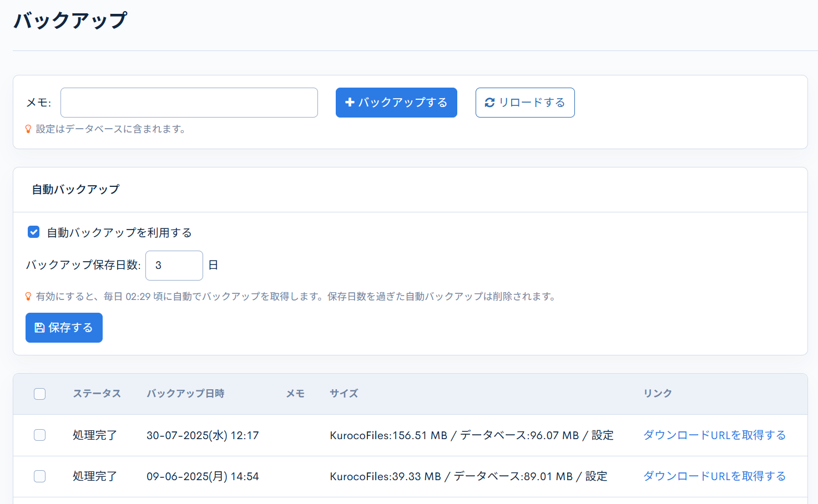818x504 pixels.
Task: Check the 30-07-2025 12:17 backup row checkbox
Action: pos(40,435)
